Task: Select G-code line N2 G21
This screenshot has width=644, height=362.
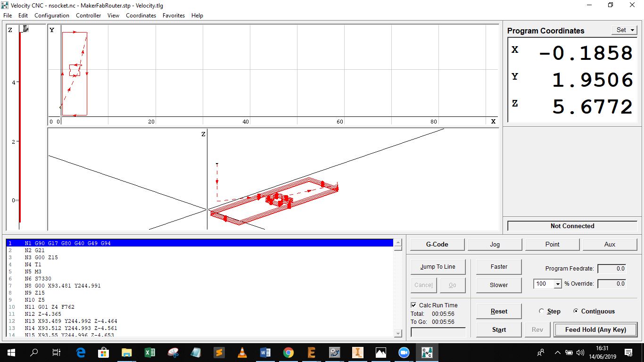Action: [x=200, y=250]
